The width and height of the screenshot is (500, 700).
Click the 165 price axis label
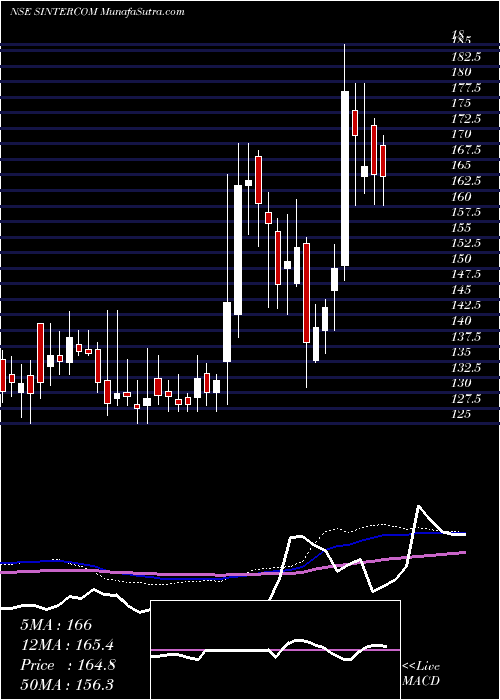(462, 165)
